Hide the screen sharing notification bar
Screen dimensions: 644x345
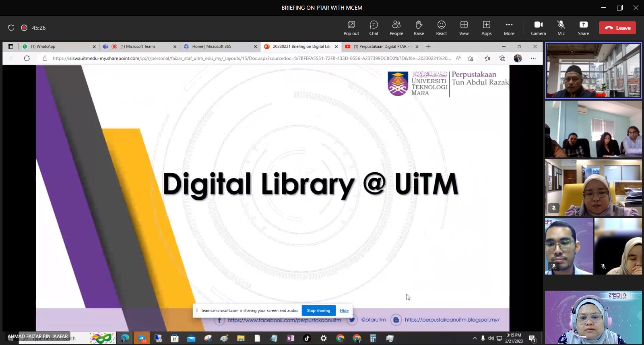coord(344,310)
